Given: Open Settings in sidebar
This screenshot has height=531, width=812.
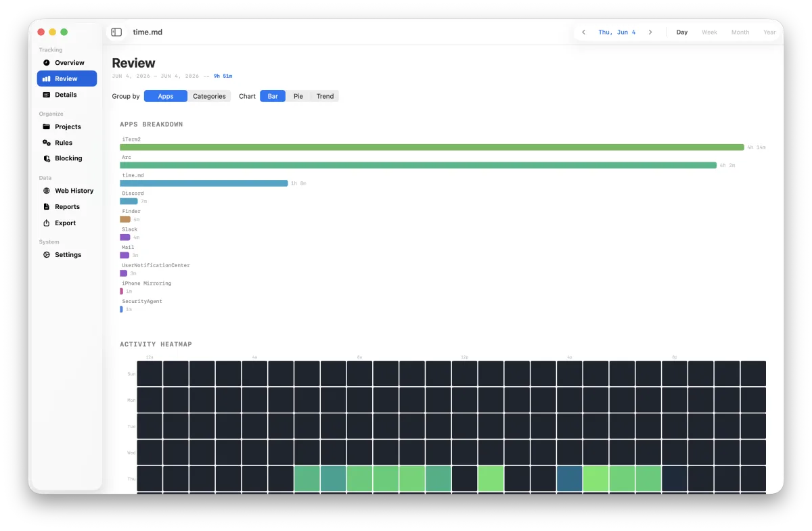Looking at the screenshot, I should coord(67,255).
